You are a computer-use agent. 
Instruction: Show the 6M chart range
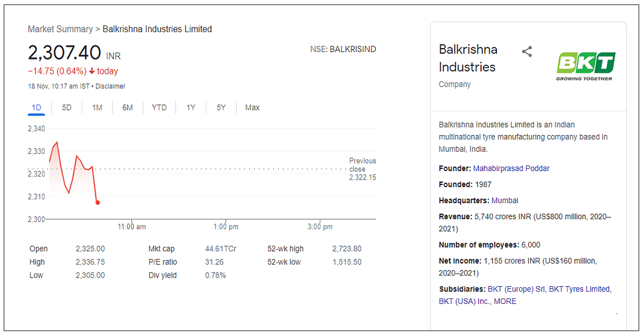[128, 108]
